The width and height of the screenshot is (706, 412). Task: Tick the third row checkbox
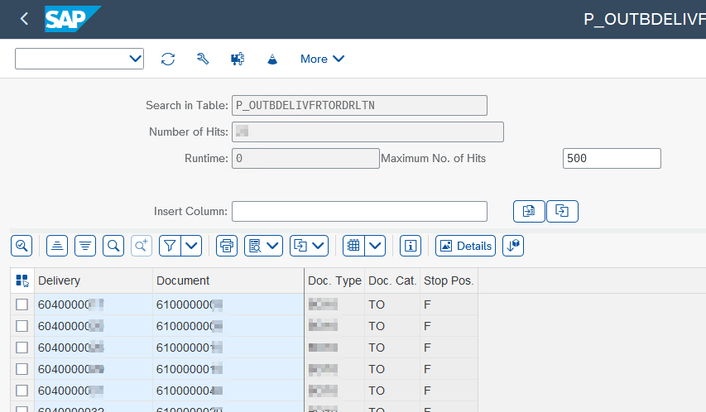(x=22, y=348)
